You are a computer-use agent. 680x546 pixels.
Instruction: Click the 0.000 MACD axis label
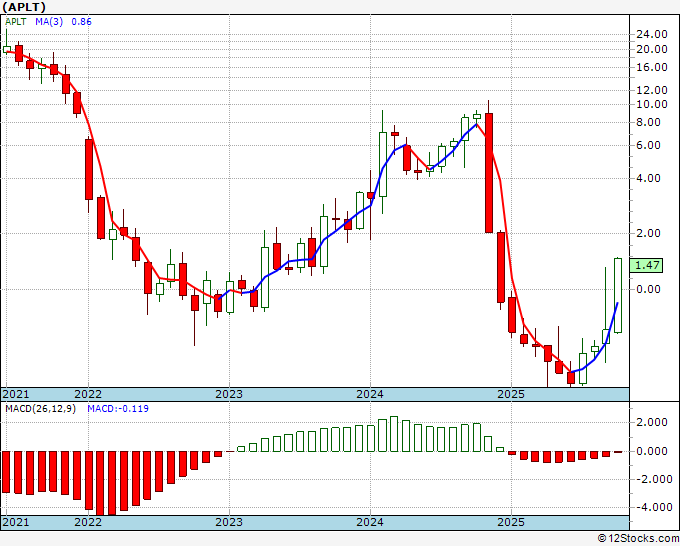click(651, 451)
